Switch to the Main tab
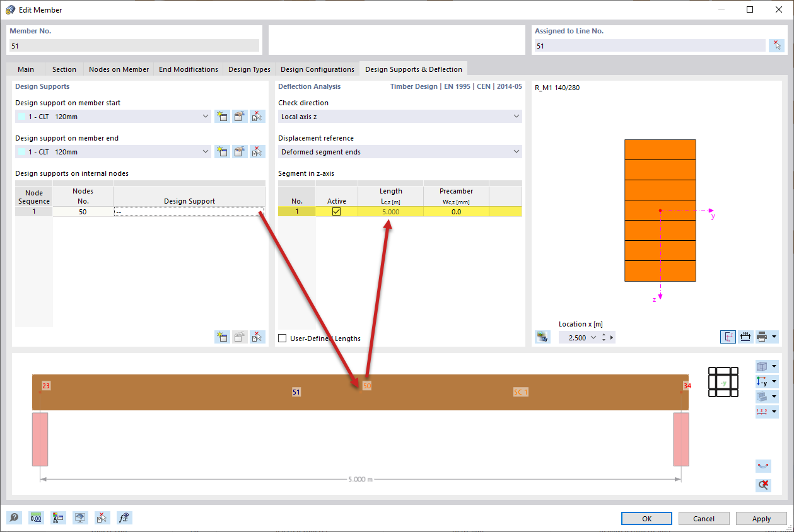Image resolution: width=794 pixels, height=532 pixels. click(x=26, y=69)
